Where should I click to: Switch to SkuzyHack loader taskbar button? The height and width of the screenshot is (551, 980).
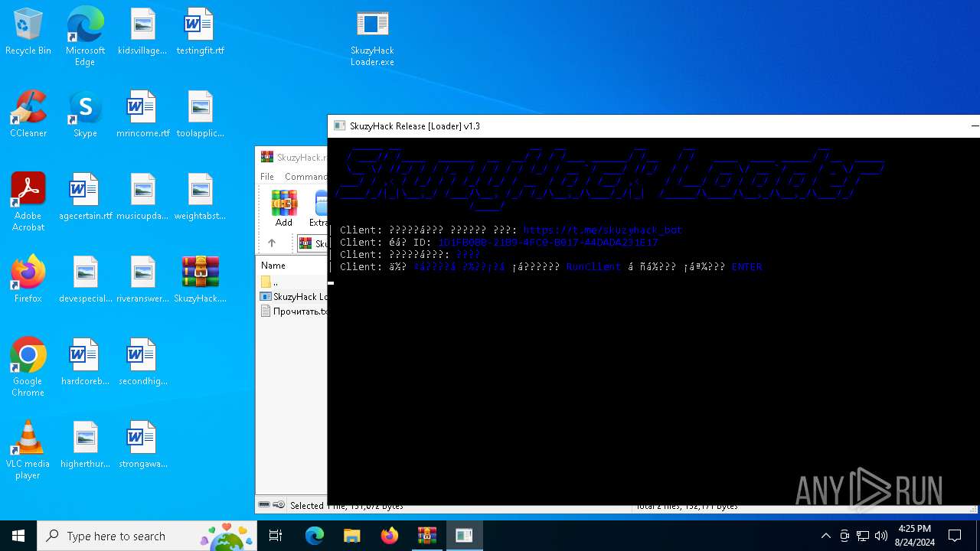coord(464,536)
